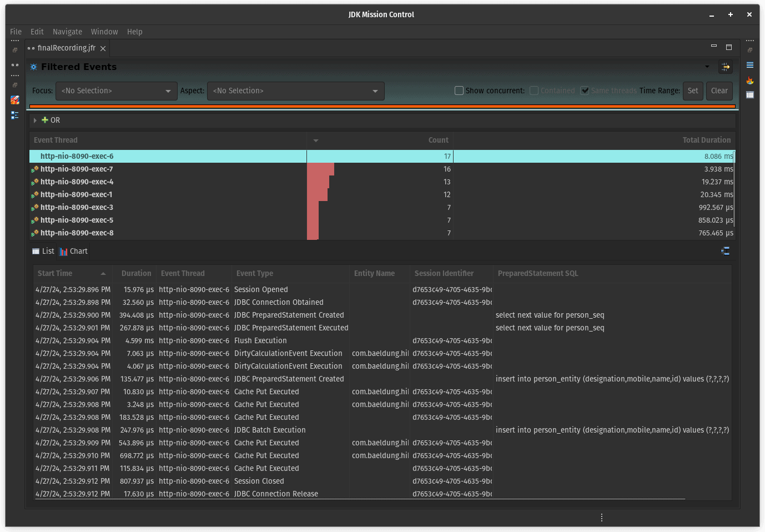The width and height of the screenshot is (765, 532).
Task: Minimize the finalRecording.jfr editor pane
Action: coord(714,47)
